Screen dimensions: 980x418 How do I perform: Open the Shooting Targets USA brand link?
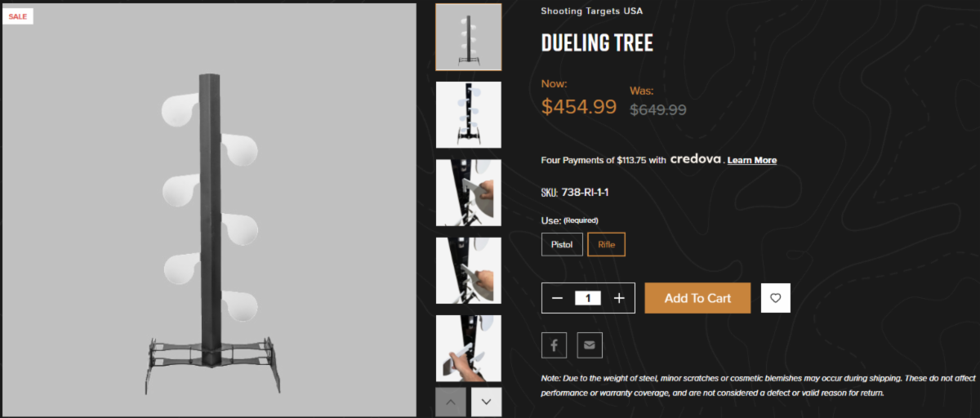pos(592,11)
